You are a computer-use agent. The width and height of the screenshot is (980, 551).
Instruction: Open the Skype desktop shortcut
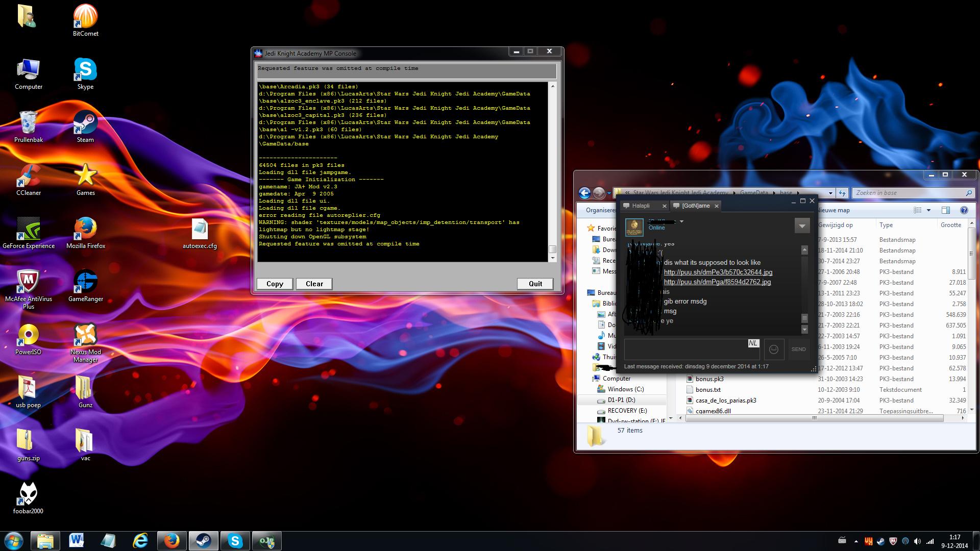85,73
